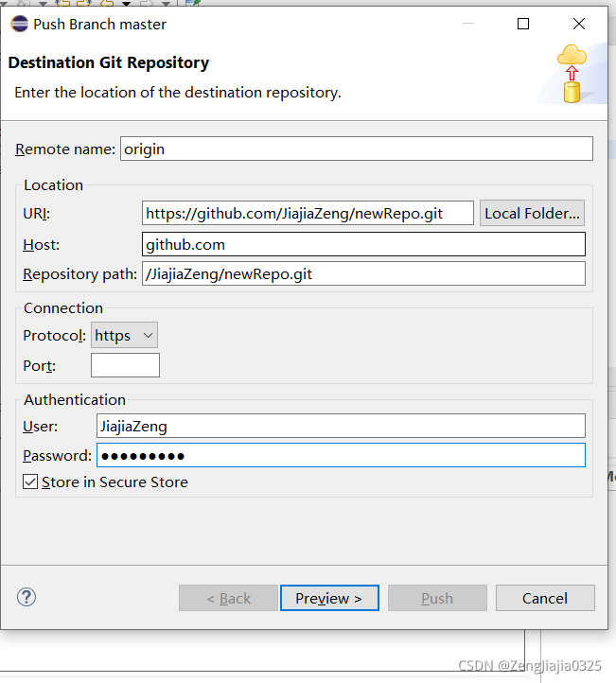Screen dimensions: 616x683
Task: Click the help question mark icon
Action: coord(26,597)
